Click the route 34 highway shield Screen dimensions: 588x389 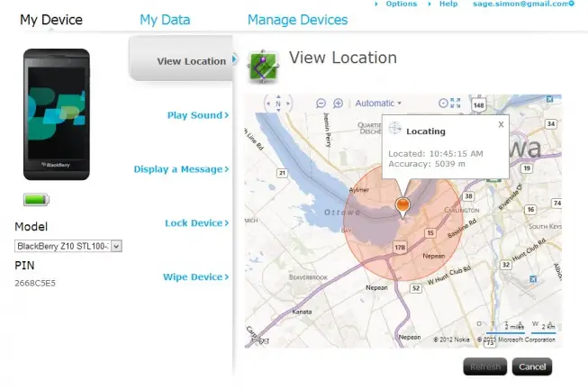pyautogui.click(x=550, y=123)
